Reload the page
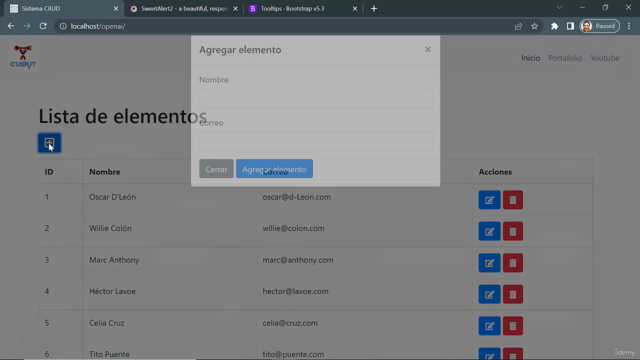Image resolution: width=640 pixels, height=360 pixels. point(43,26)
